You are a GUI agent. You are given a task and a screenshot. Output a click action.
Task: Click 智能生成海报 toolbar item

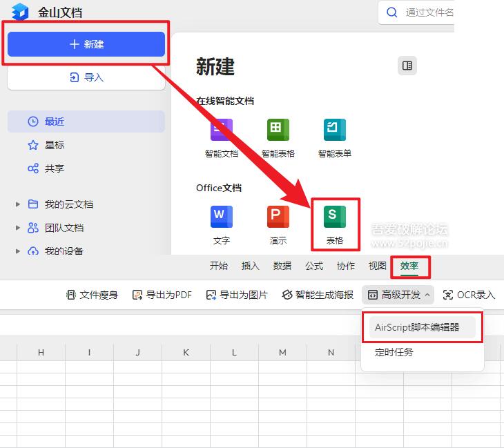coord(318,295)
